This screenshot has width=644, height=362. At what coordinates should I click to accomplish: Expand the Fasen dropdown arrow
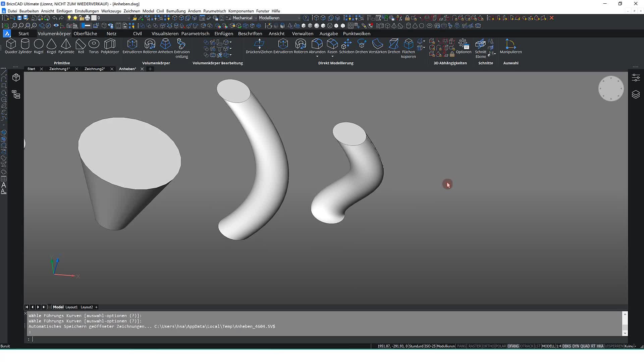coord(332,56)
